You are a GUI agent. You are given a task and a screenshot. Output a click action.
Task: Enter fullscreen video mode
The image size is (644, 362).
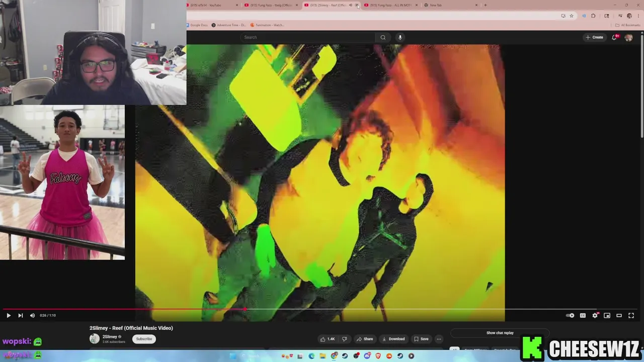(x=631, y=315)
